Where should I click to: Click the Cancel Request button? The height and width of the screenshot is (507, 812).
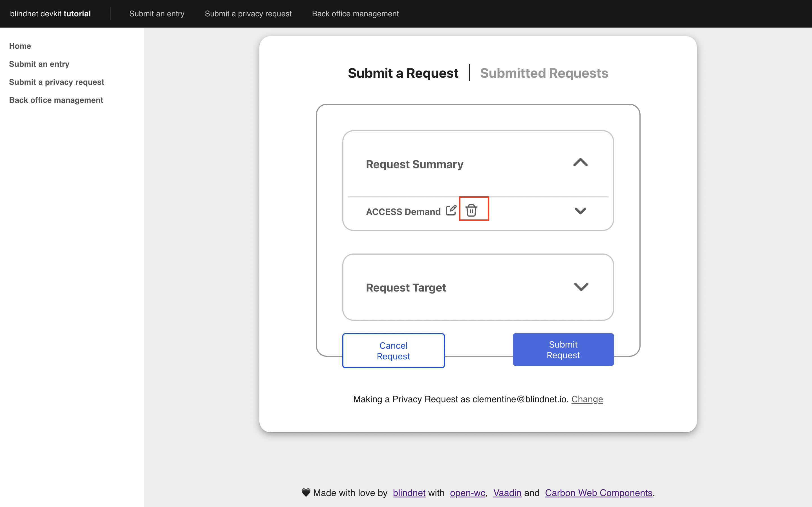(x=393, y=351)
